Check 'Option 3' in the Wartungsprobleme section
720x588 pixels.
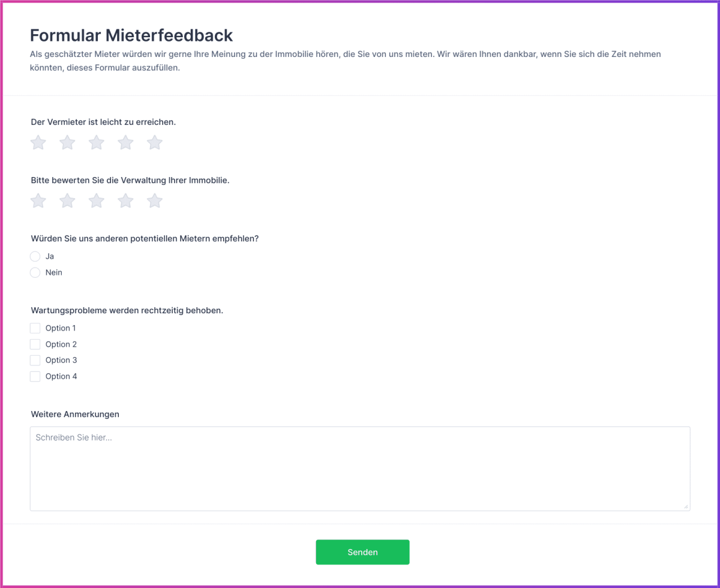coord(35,360)
